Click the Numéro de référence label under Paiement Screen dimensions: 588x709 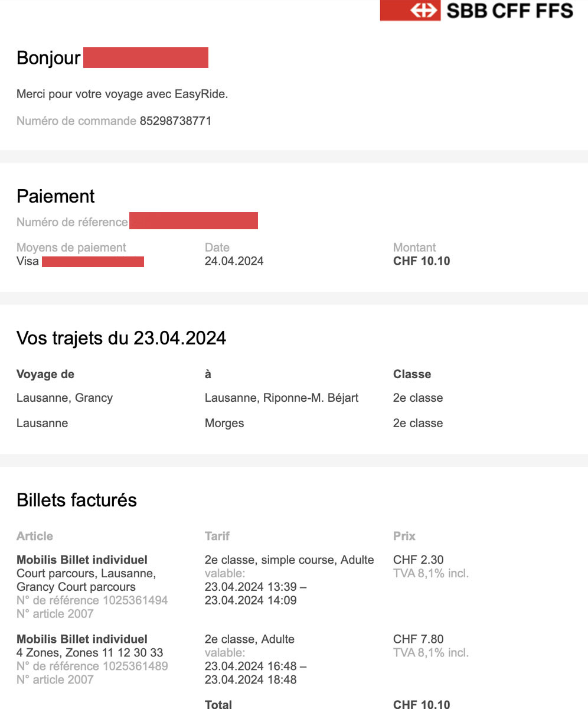[72, 222]
